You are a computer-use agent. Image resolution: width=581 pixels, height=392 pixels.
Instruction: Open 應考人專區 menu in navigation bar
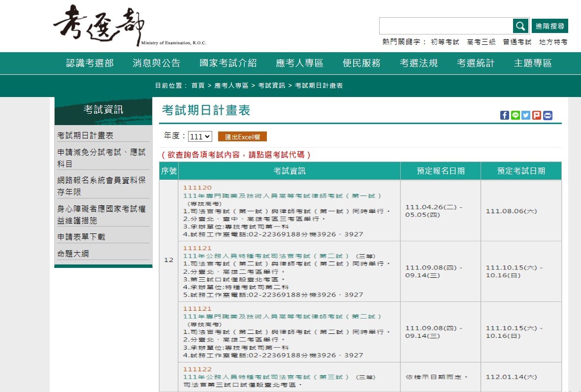point(299,64)
